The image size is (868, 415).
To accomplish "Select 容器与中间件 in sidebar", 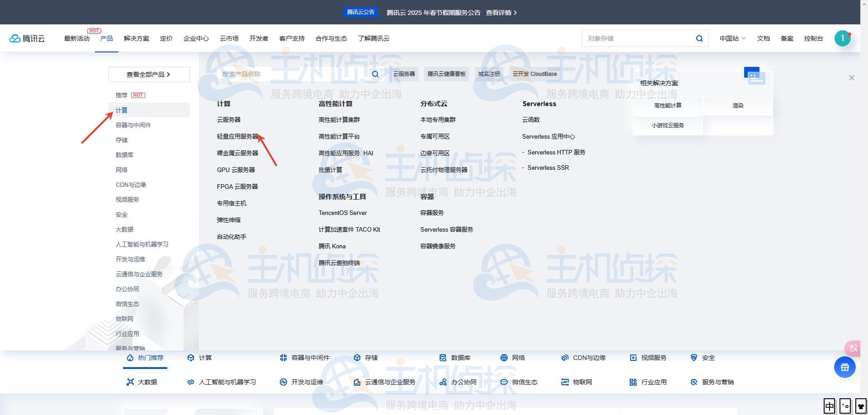I will [133, 125].
